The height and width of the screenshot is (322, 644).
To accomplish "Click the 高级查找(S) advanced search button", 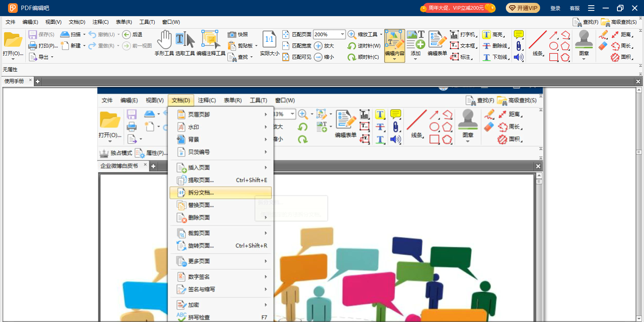I will click(x=619, y=22).
